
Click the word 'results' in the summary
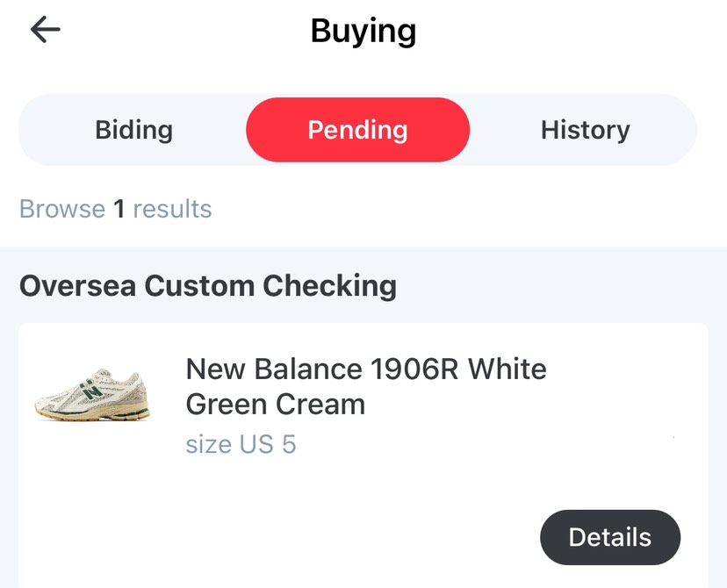[172, 209]
